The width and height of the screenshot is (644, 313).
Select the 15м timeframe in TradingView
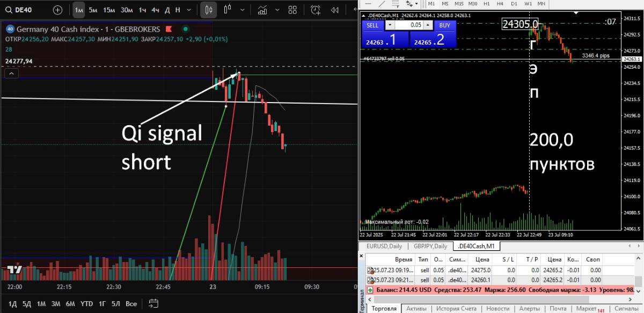tap(109, 10)
